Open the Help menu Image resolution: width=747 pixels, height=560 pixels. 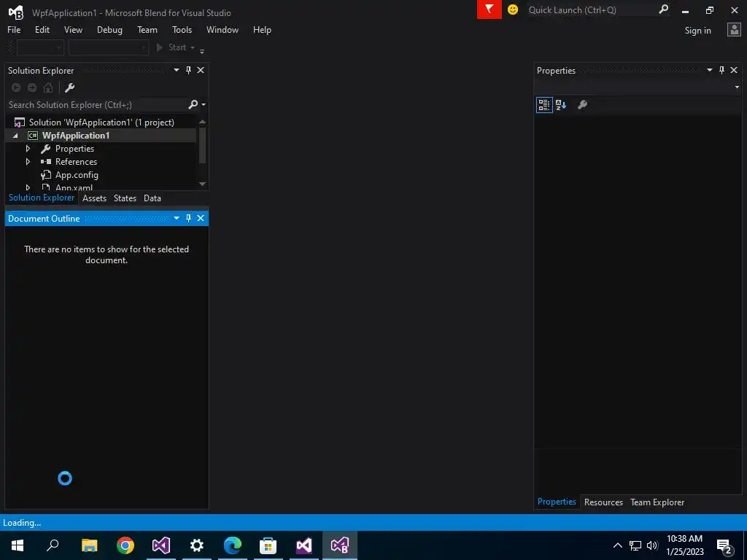(262, 29)
